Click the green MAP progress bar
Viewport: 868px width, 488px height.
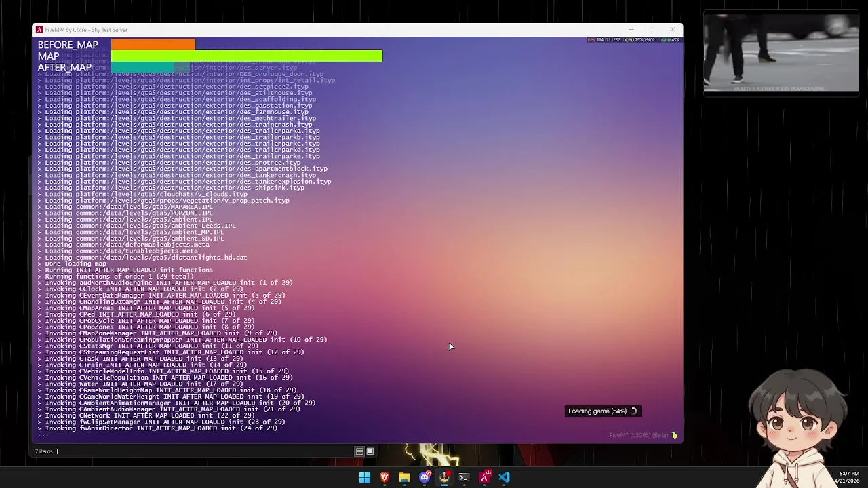click(x=247, y=56)
